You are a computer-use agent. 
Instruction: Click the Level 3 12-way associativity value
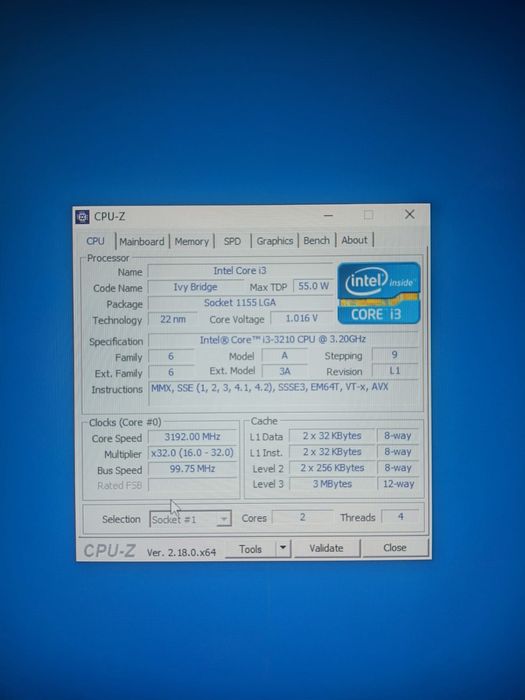pyautogui.click(x=398, y=483)
